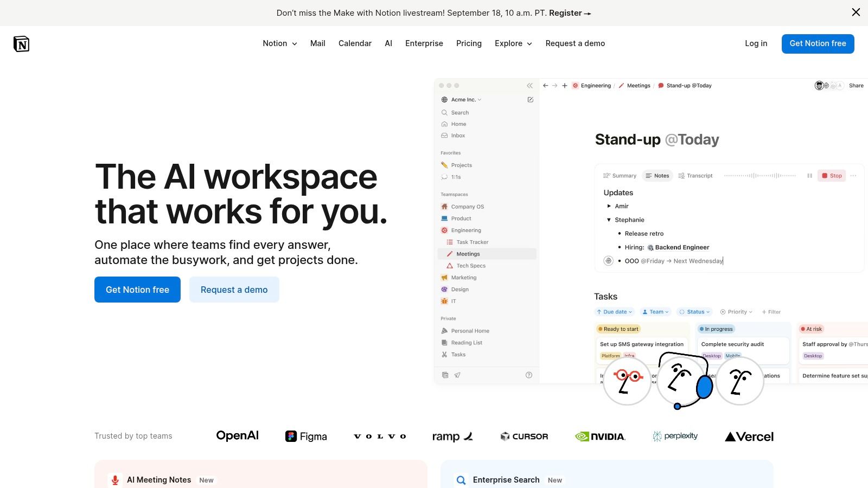Open the Acme Inc. workspace switcher

click(464, 99)
